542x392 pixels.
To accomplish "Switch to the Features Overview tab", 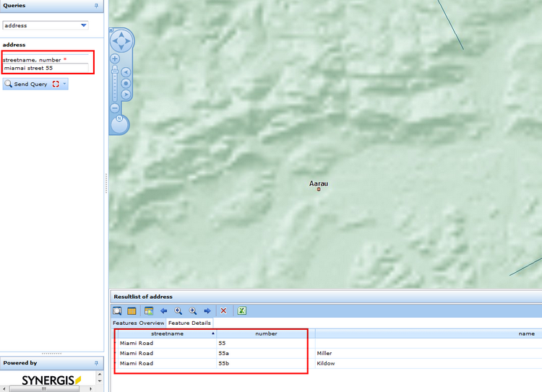I will tap(138, 323).
